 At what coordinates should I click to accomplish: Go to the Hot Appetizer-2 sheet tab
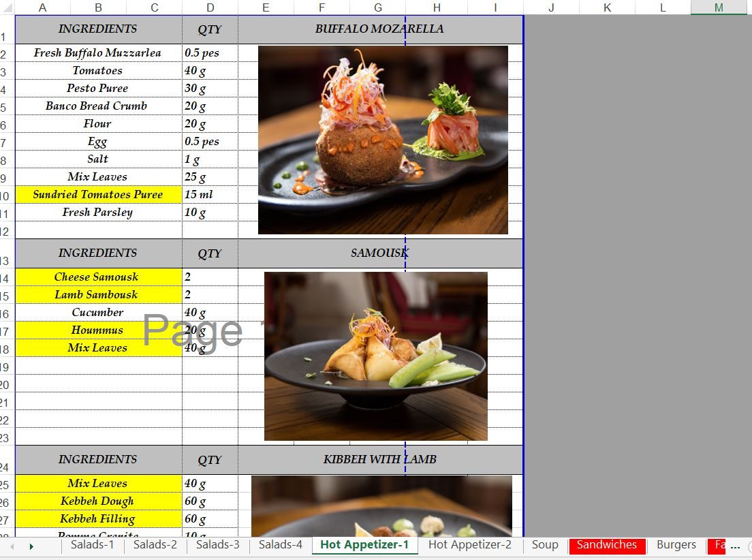coord(470,545)
